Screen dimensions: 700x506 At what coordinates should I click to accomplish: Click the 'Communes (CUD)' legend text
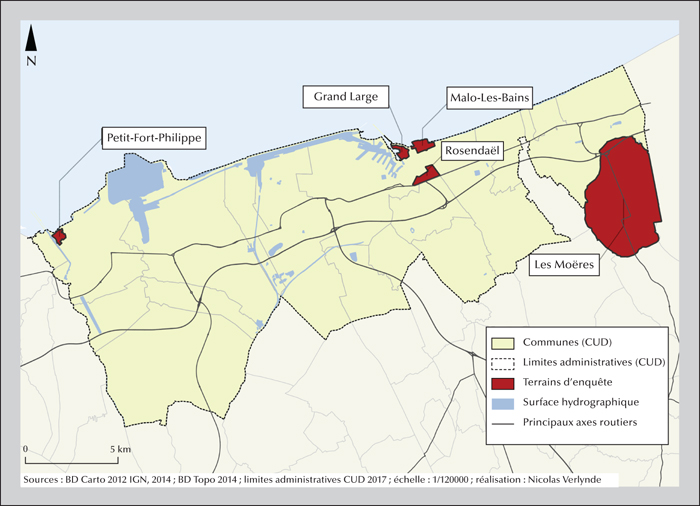pos(567,343)
